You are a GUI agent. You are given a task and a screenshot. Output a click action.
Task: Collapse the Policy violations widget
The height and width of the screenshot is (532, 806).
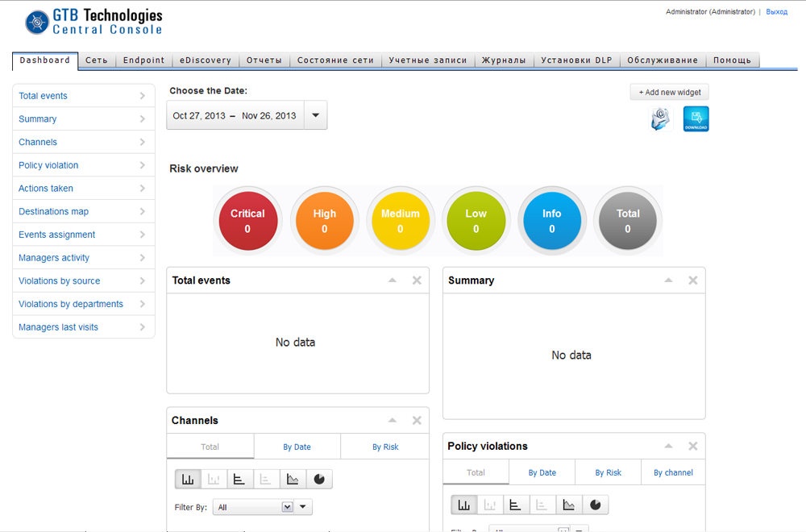[668, 447]
